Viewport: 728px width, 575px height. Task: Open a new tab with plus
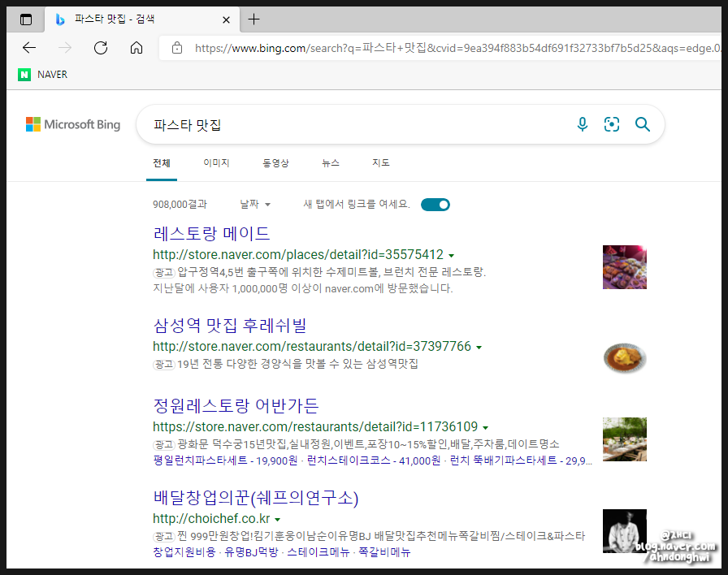pos(254,19)
